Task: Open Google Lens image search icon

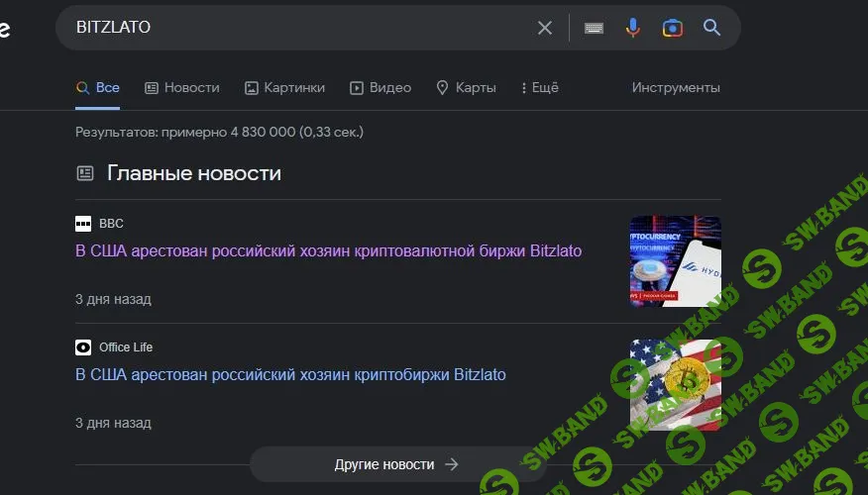Action: [x=673, y=28]
